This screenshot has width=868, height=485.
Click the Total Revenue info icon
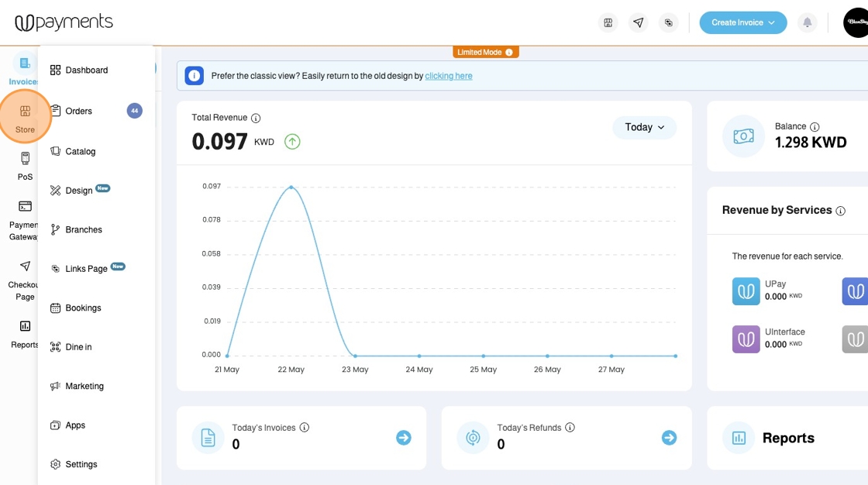point(256,118)
